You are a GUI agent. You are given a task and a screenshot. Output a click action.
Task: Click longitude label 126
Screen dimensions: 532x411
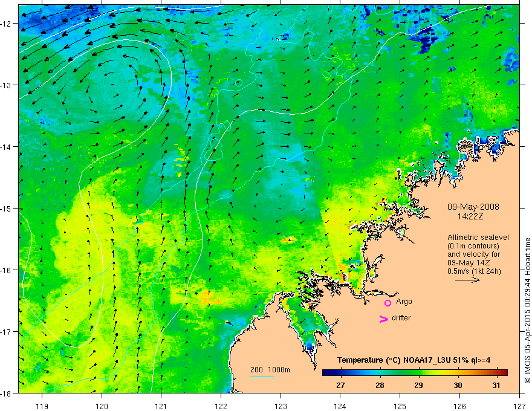point(459,406)
